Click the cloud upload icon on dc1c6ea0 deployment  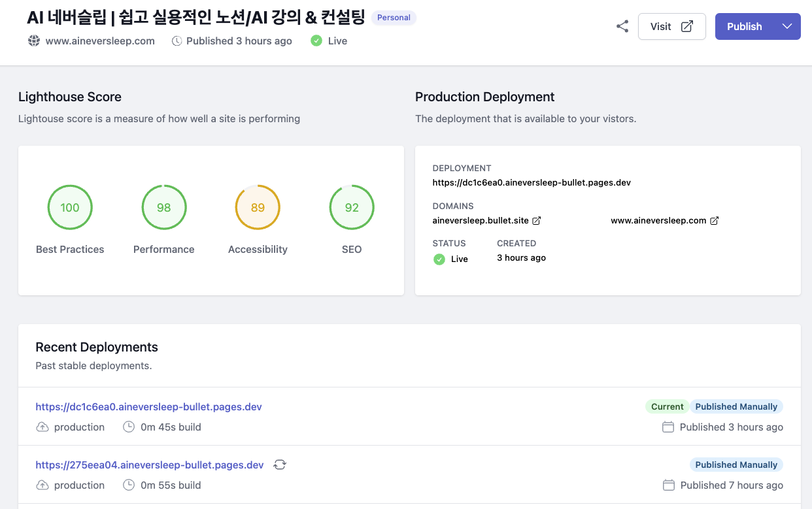coord(42,427)
